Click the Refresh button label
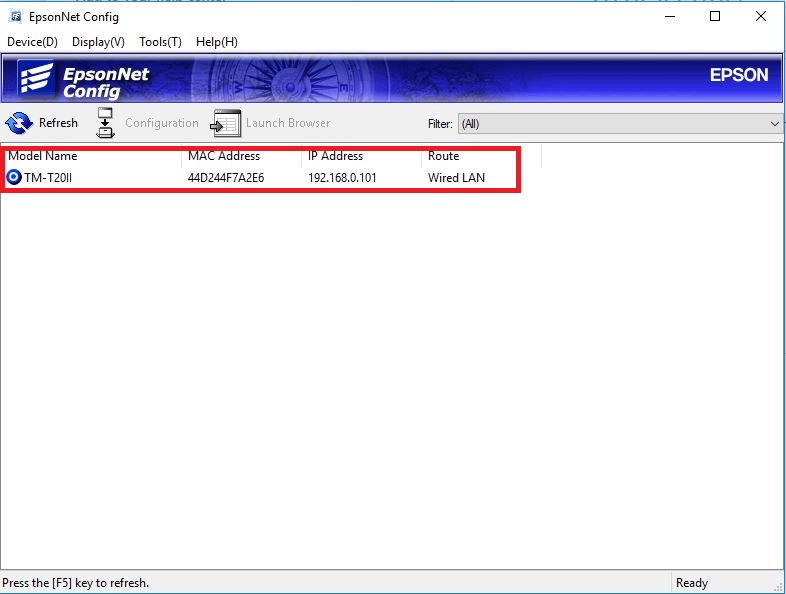786x594 pixels. click(58, 123)
